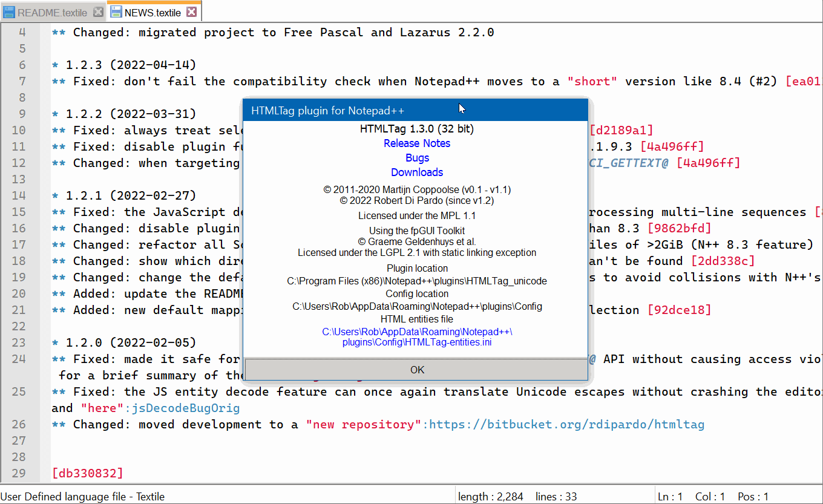This screenshot has width=823, height=504.
Task: Click the "short" quoted word on line 7
Action: coord(592,81)
